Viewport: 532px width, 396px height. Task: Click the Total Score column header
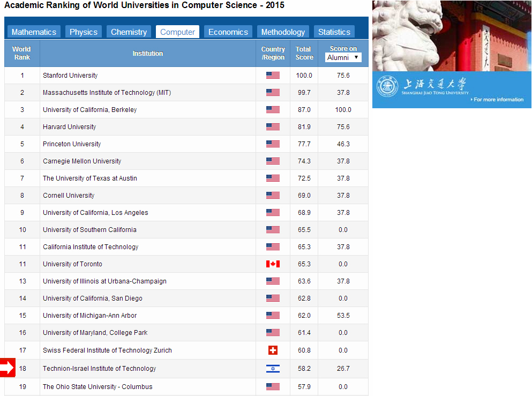pyautogui.click(x=304, y=53)
